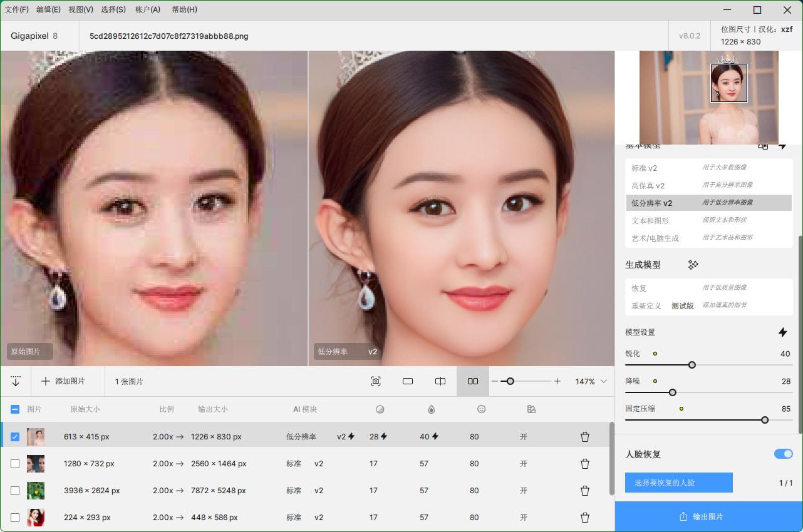Image resolution: width=803 pixels, height=532 pixels.
Task: Click the preview zoom slider handle
Action: coord(510,381)
